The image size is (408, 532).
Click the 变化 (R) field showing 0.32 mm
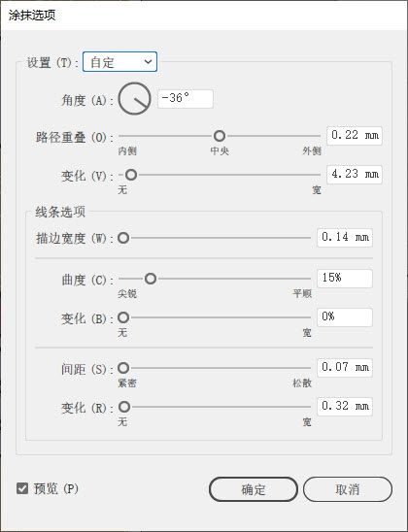[345, 407]
